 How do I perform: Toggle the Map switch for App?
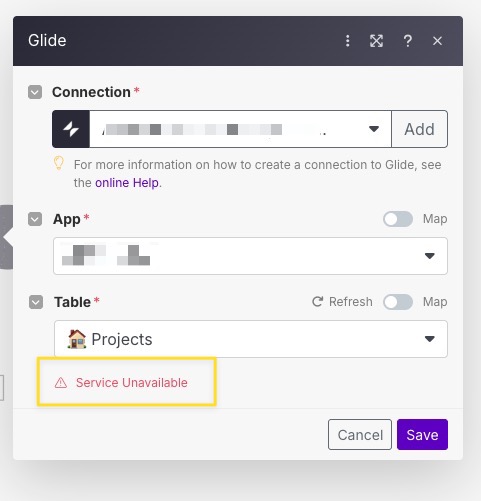click(398, 219)
